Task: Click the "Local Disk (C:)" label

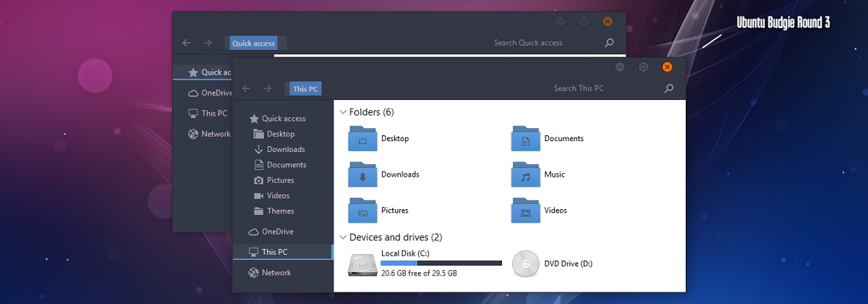Action: 406,253
